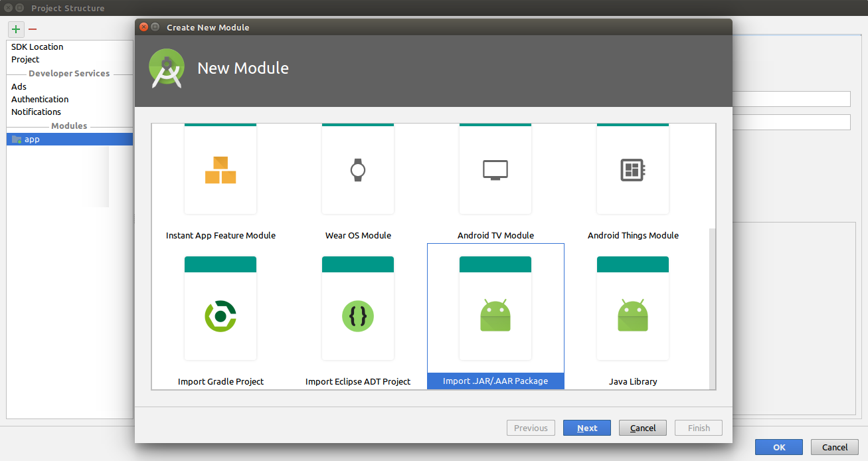Select the Android Things Module board icon
Screen dimensions: 868x461
[x=633, y=170]
